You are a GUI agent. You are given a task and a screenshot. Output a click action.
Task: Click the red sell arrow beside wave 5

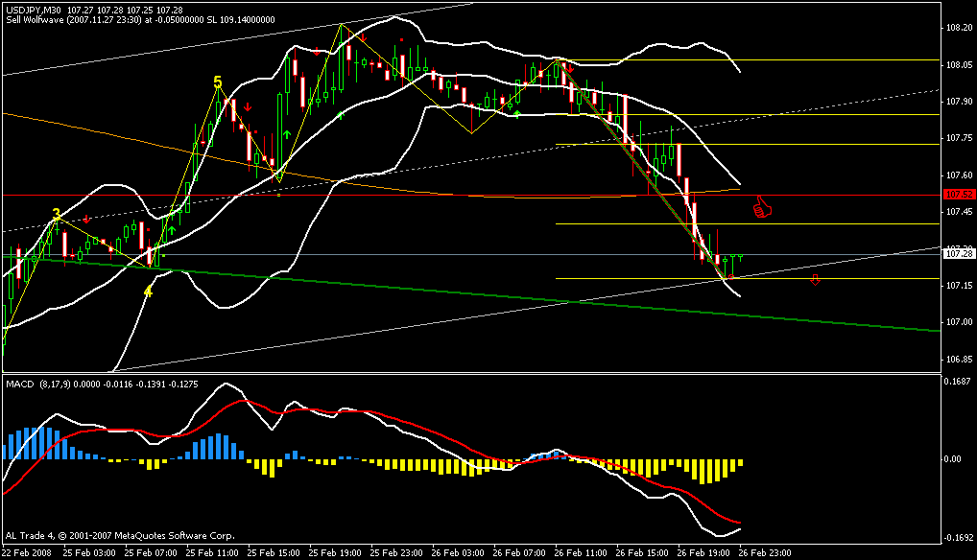tap(247, 107)
